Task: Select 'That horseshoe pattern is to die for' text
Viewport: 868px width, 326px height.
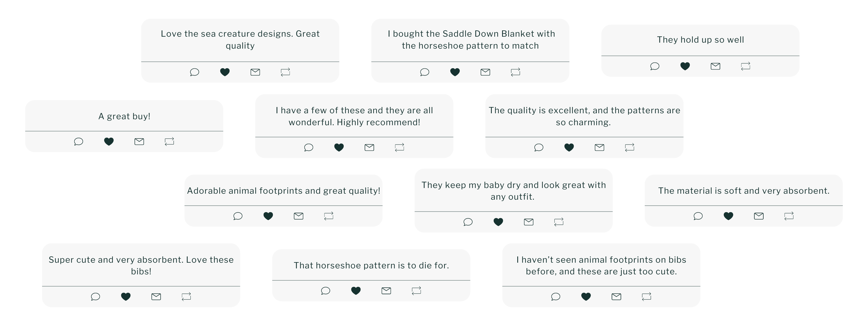Action: click(x=371, y=266)
